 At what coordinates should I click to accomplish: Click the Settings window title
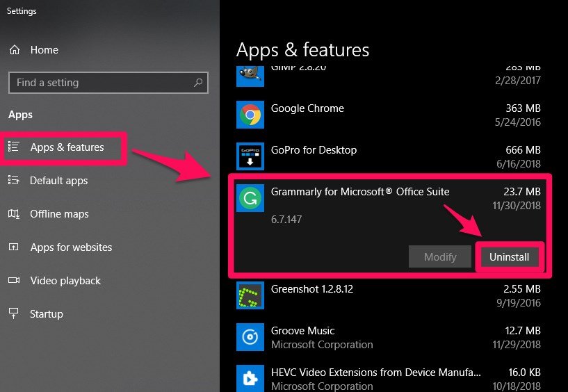pyautogui.click(x=22, y=11)
